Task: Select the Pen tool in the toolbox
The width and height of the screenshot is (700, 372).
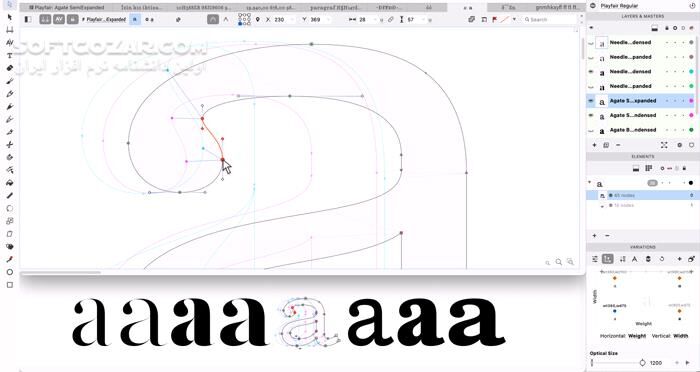Action: click(x=10, y=106)
